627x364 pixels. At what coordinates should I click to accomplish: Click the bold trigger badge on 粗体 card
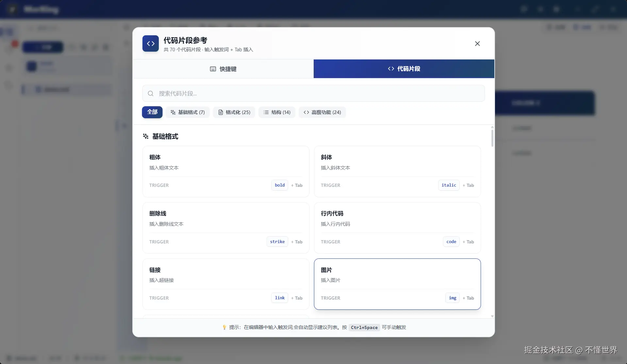(x=279, y=185)
